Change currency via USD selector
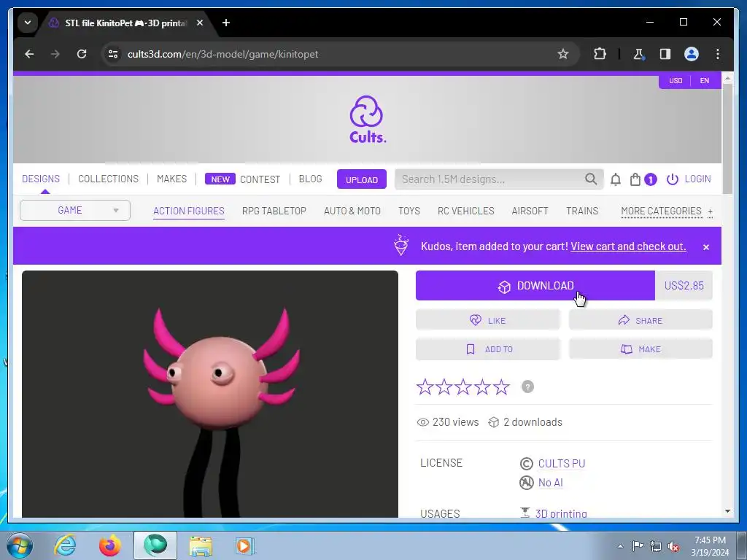The image size is (747, 560). pos(676,81)
